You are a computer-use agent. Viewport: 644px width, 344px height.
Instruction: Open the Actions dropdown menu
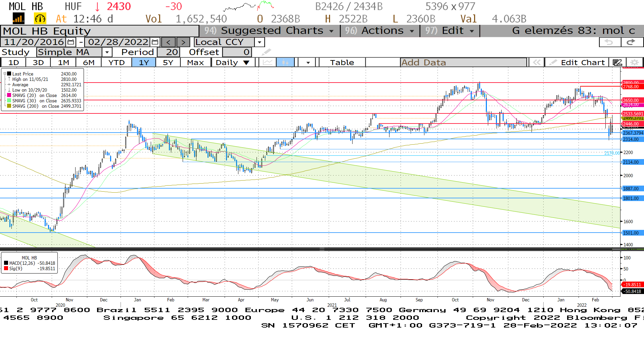tap(380, 31)
